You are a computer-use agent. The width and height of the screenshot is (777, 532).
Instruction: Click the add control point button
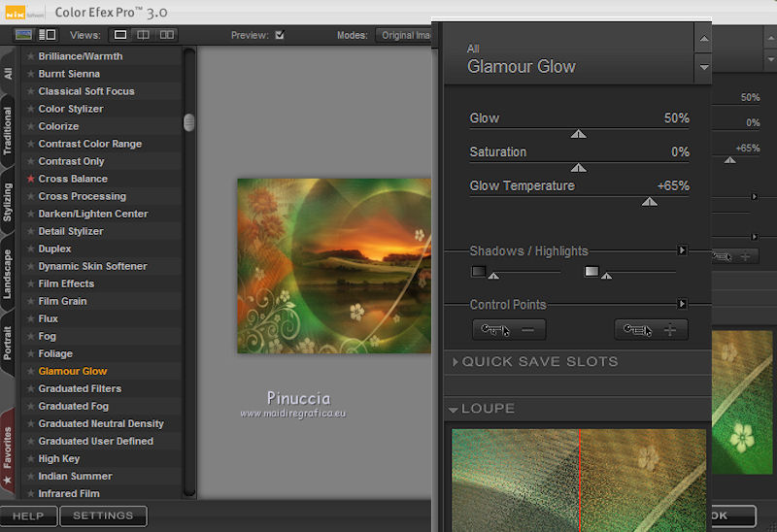tap(651, 330)
